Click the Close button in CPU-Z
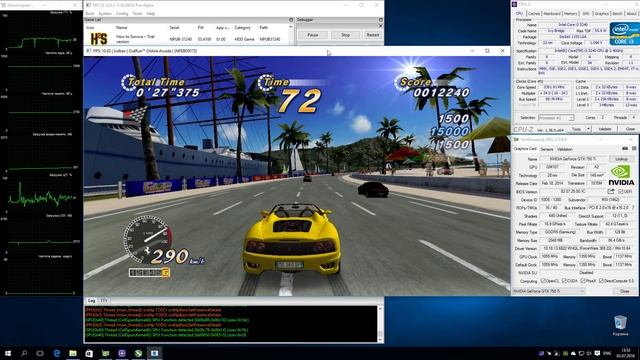This screenshot has height=360, width=640. (630, 129)
